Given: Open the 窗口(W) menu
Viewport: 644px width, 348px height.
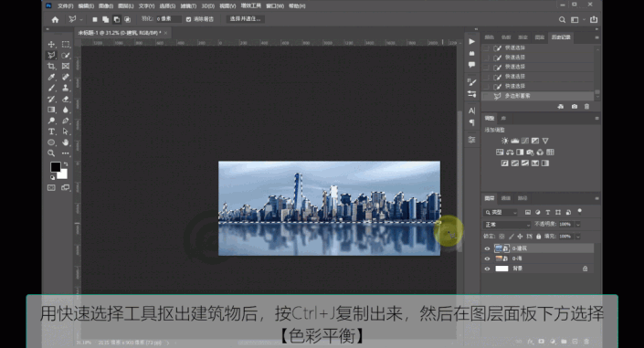Looking at the screenshot, I should coord(275,6).
